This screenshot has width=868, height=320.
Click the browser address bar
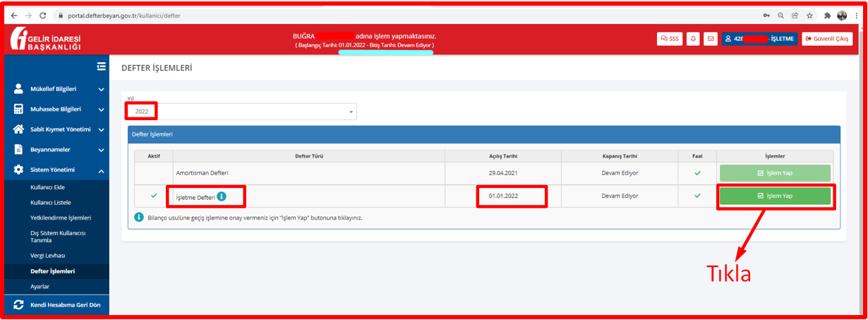pos(353,15)
